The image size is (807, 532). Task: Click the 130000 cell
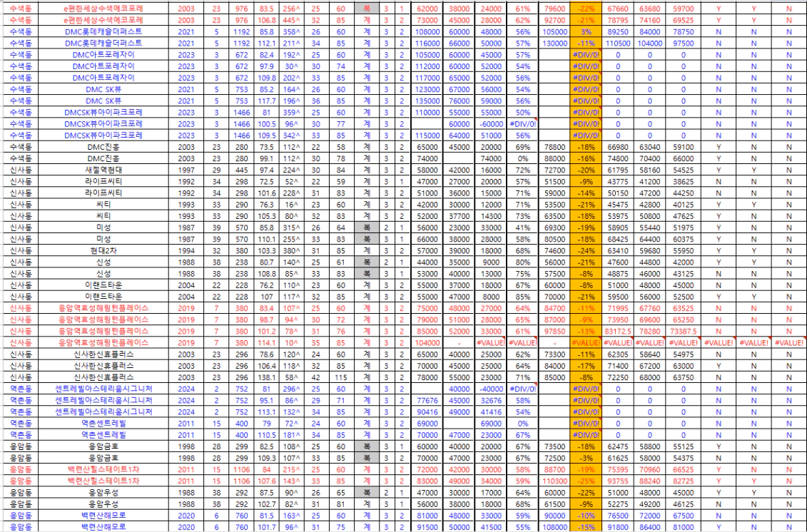tap(554, 44)
